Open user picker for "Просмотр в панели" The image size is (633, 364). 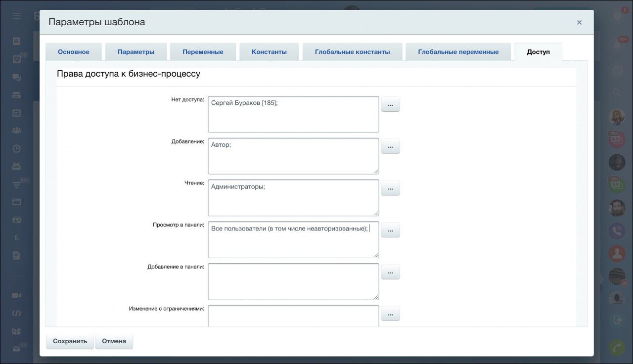coord(390,230)
